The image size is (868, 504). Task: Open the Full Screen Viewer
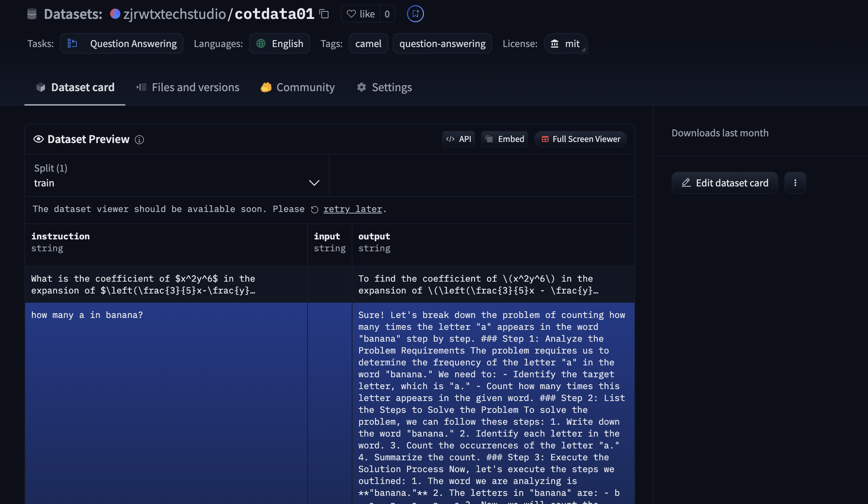pos(580,139)
